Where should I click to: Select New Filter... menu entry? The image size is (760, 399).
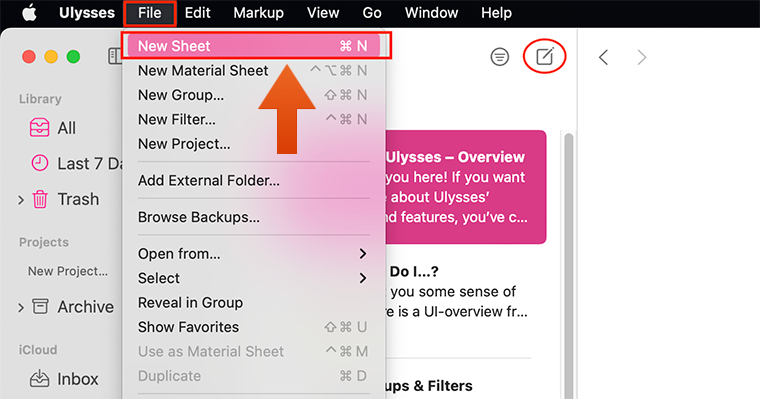click(x=254, y=119)
